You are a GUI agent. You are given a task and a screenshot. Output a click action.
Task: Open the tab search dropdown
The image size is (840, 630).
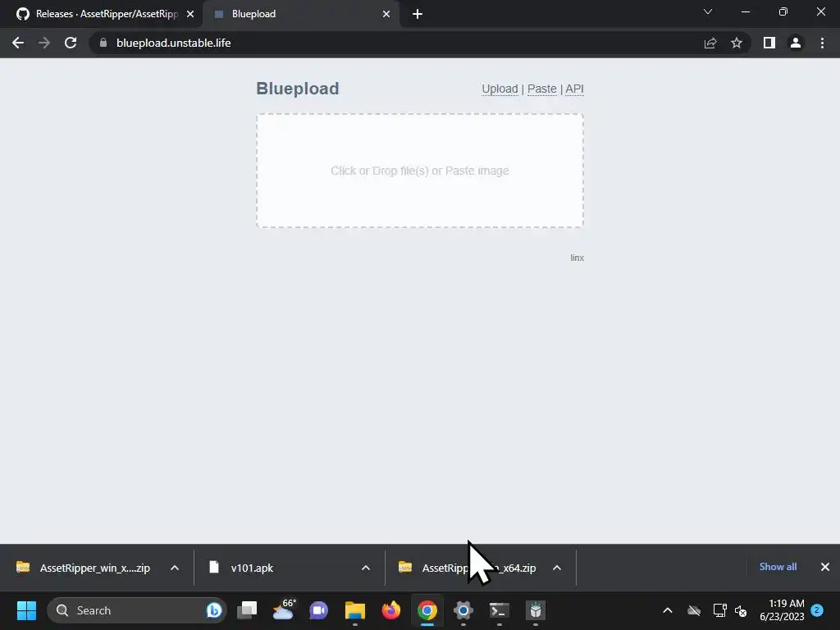[708, 11]
